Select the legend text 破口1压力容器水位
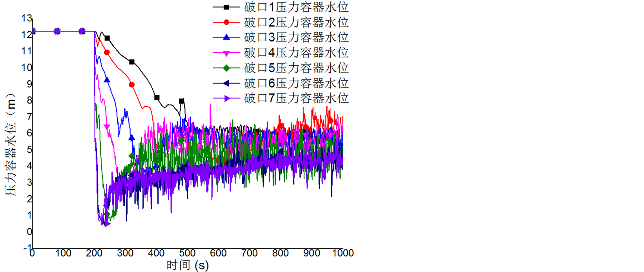Viewport: 644px width, 272px height. coord(296,7)
